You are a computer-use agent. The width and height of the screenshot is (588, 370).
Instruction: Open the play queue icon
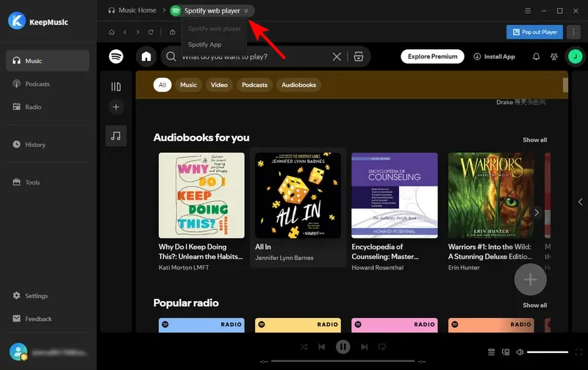pyautogui.click(x=491, y=352)
